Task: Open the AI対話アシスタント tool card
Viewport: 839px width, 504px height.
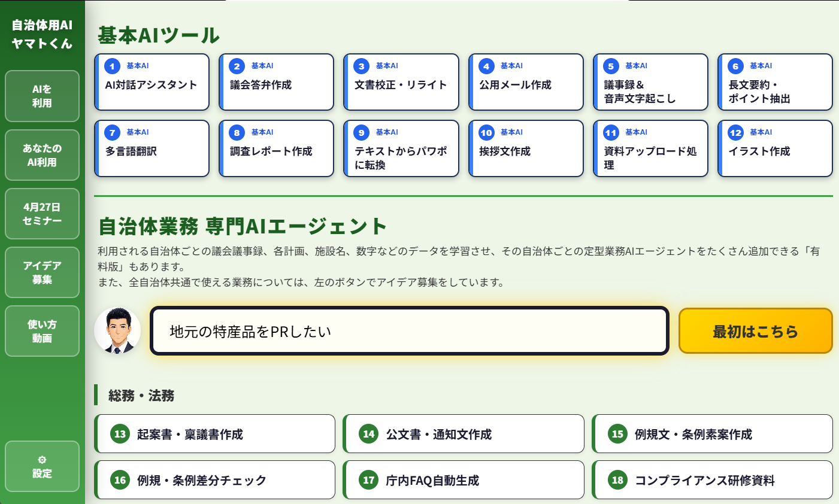Action: 152,83
